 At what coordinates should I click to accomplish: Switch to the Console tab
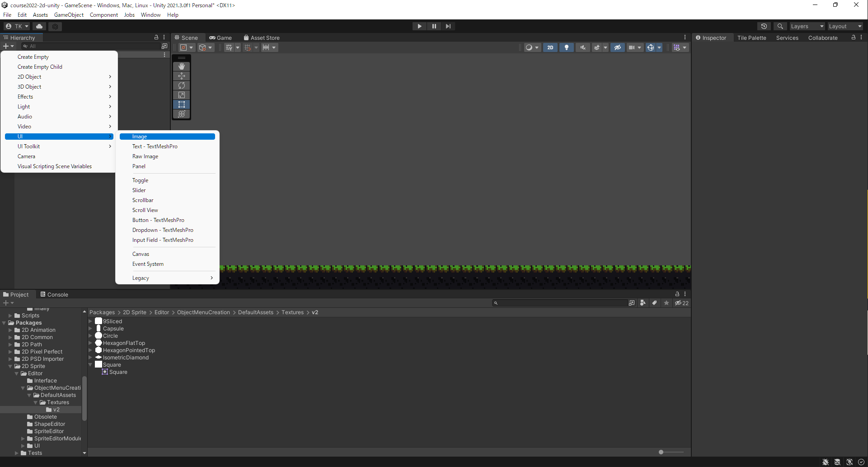[x=54, y=294]
